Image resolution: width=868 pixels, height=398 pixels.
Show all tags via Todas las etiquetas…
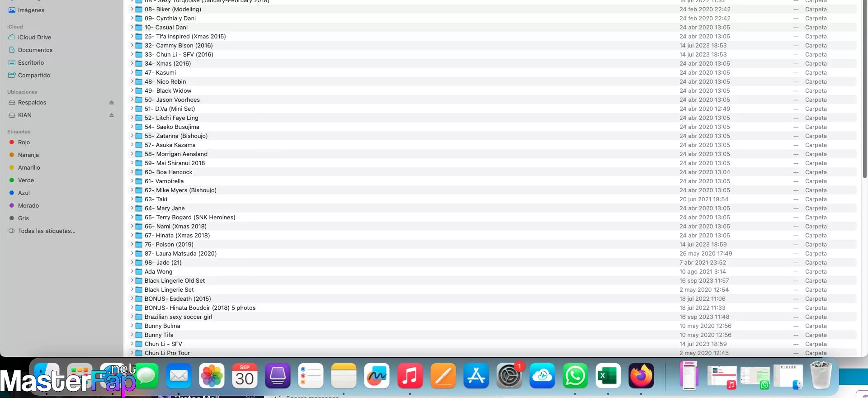[x=47, y=231]
